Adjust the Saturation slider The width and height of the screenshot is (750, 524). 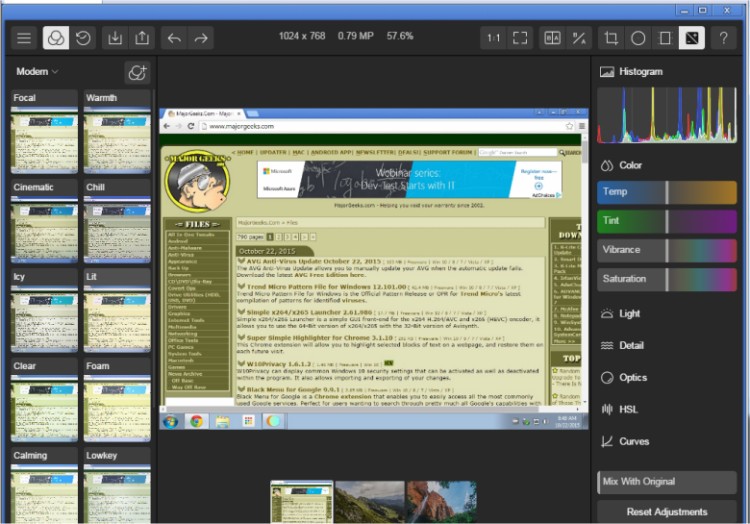pos(667,280)
